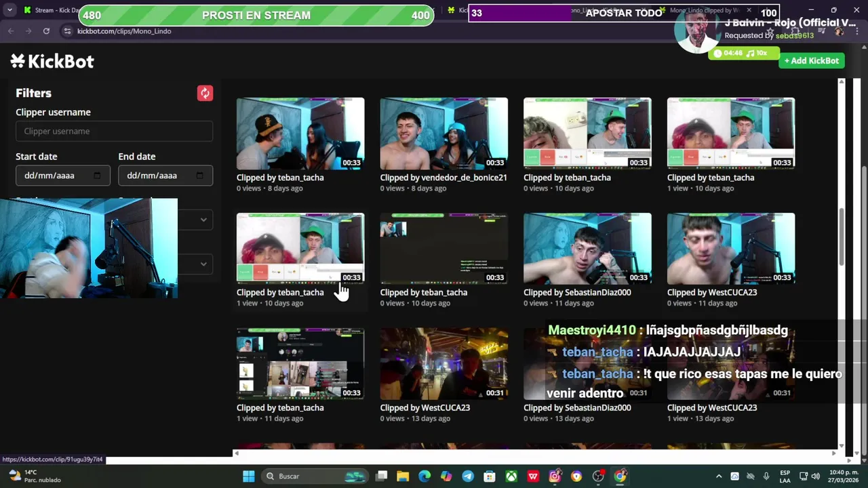This screenshot has width=868, height=488.
Task: Click the horizontal scrollbar right arrow
Action: [x=835, y=453]
